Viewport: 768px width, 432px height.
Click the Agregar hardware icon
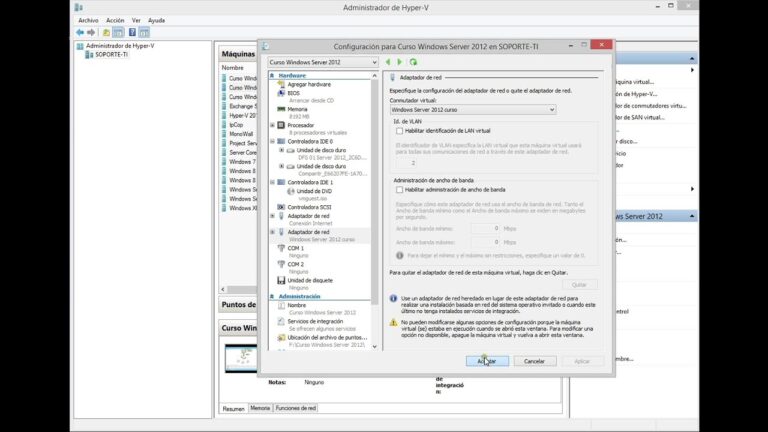click(281, 84)
